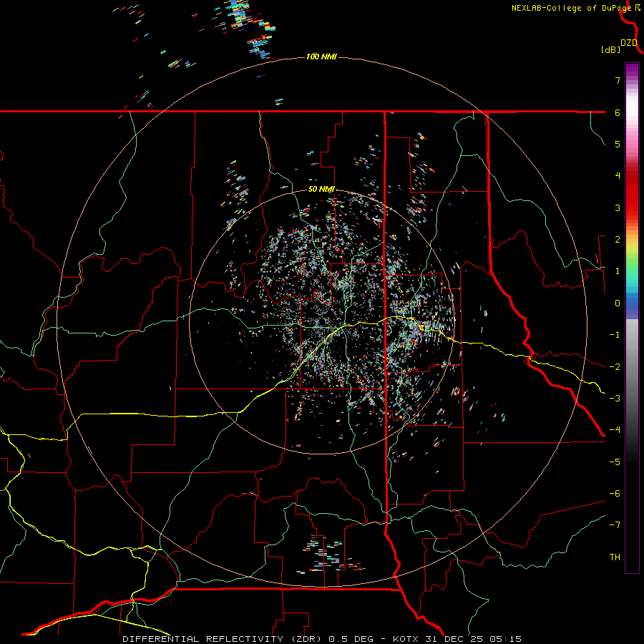The width and height of the screenshot is (644, 644).
Task: Click the 6 value on color scale
Action: (618, 112)
